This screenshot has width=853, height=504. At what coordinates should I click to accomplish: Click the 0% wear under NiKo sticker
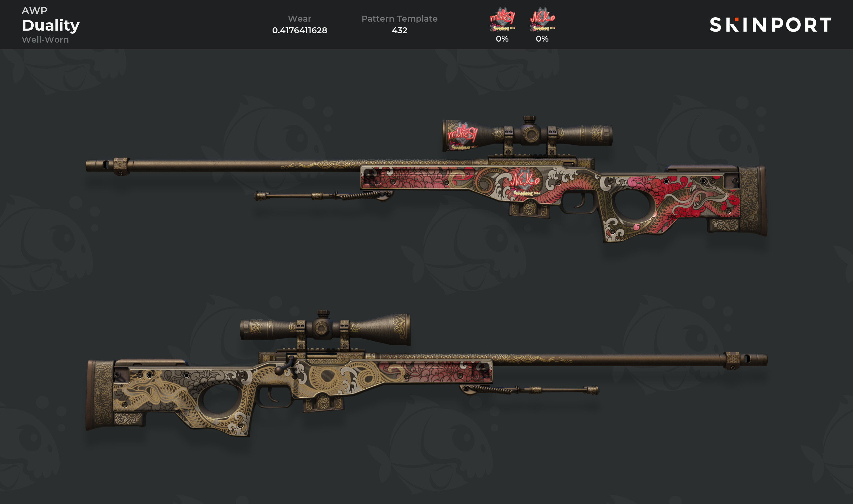tap(542, 39)
